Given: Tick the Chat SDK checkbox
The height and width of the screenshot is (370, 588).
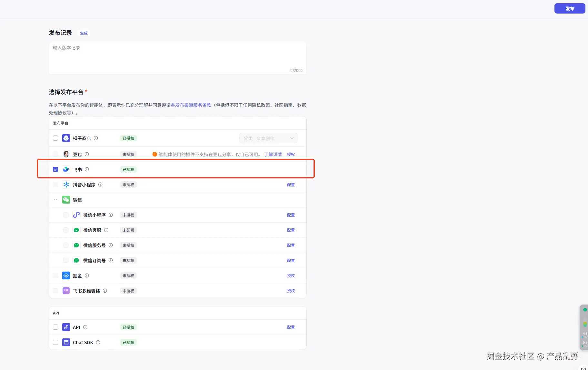Looking at the screenshot, I should point(55,342).
